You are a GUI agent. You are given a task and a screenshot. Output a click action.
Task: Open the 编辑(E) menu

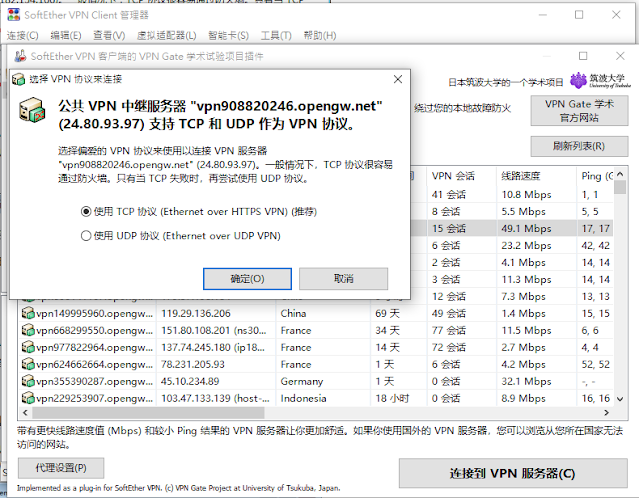click(66, 35)
